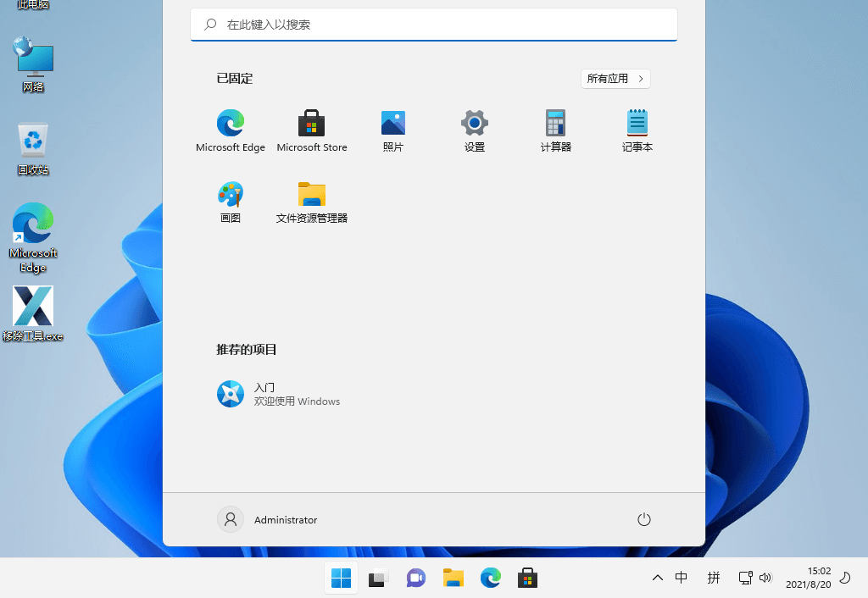Launch the 画图 (Paint) app
The image size is (868, 598).
231,202
